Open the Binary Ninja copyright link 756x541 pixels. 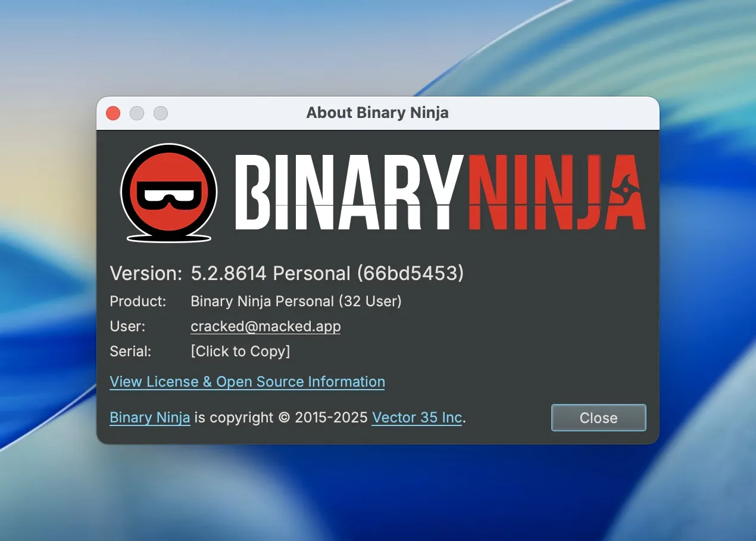coord(150,418)
